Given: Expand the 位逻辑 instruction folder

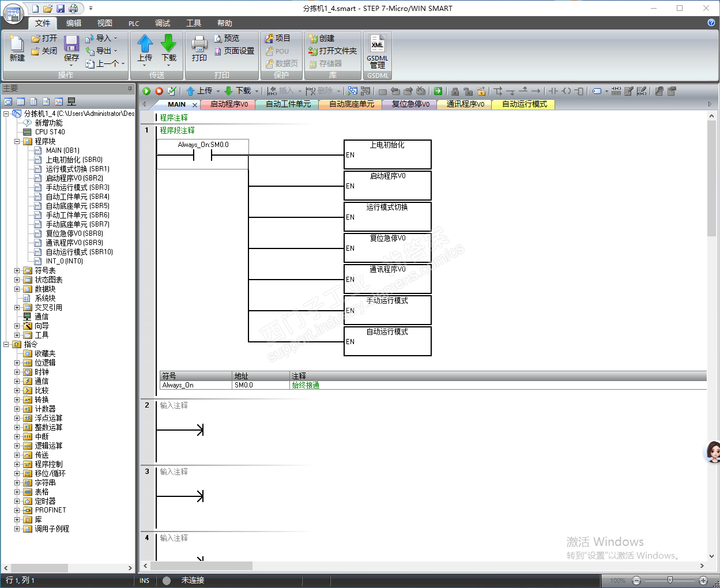Looking at the screenshot, I should click(x=17, y=363).
